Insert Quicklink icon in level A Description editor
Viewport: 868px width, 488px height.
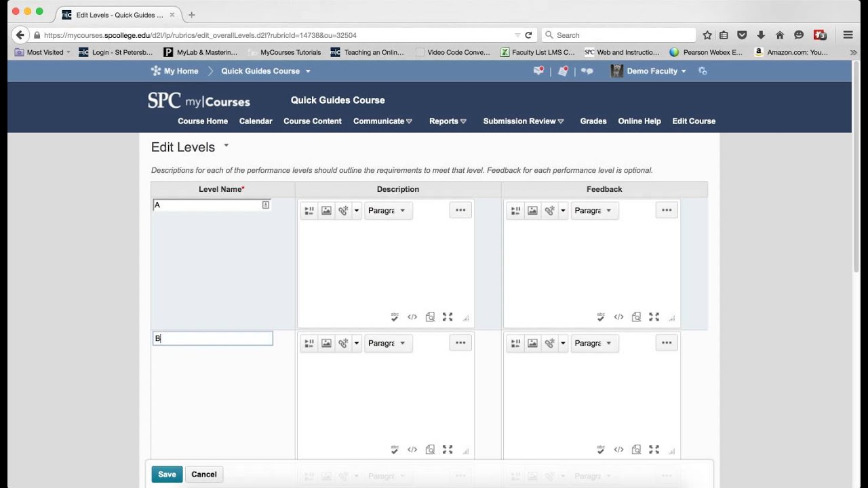point(344,211)
